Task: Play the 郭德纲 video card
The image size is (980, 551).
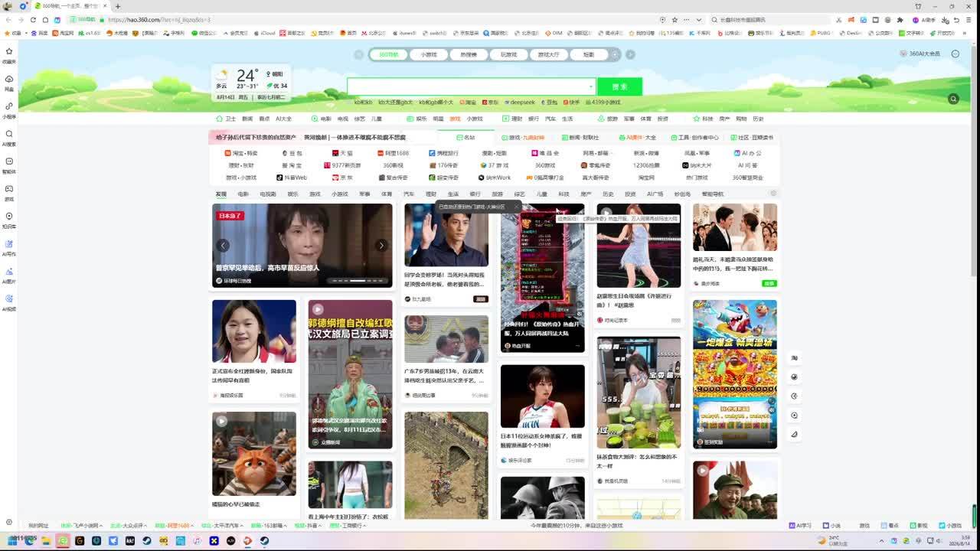Action: tap(318, 309)
